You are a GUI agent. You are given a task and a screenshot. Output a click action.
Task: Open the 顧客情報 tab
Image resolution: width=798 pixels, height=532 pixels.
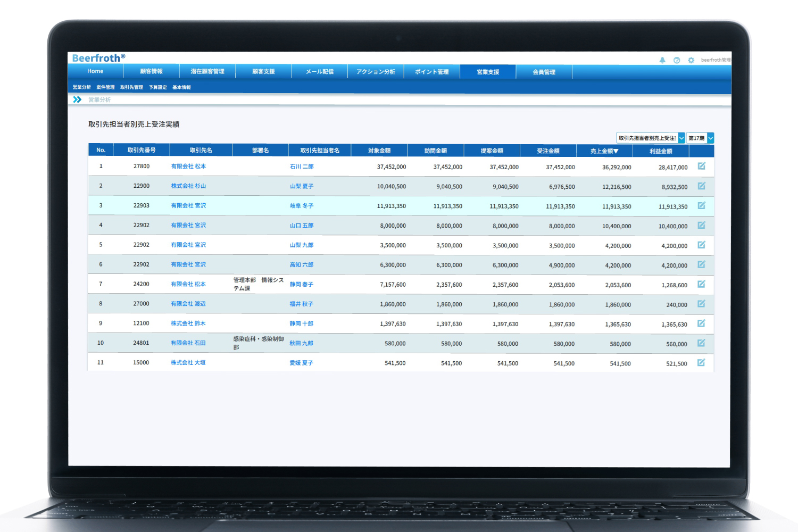tap(152, 71)
